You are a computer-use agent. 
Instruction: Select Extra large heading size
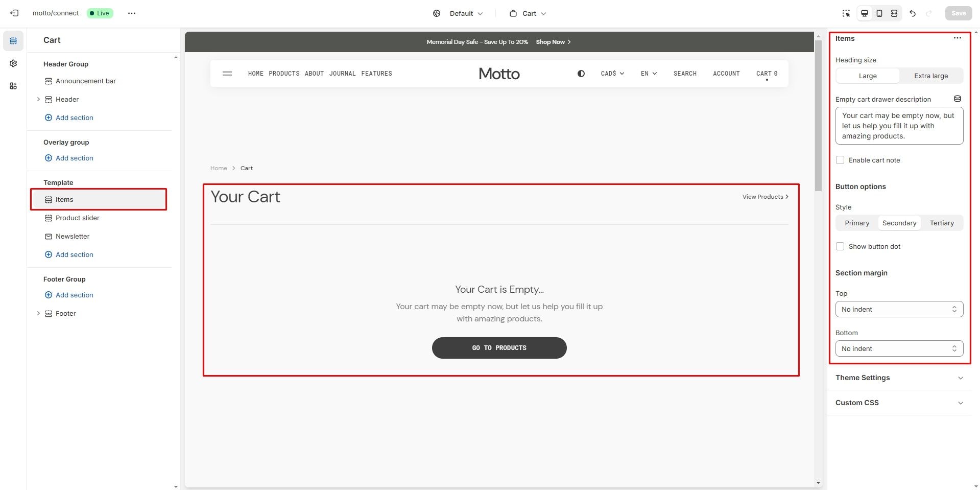point(930,76)
